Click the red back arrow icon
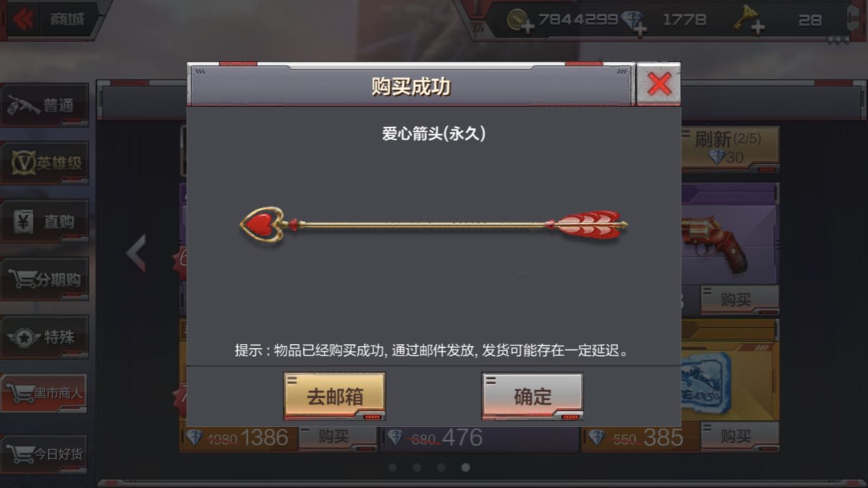 point(23,20)
